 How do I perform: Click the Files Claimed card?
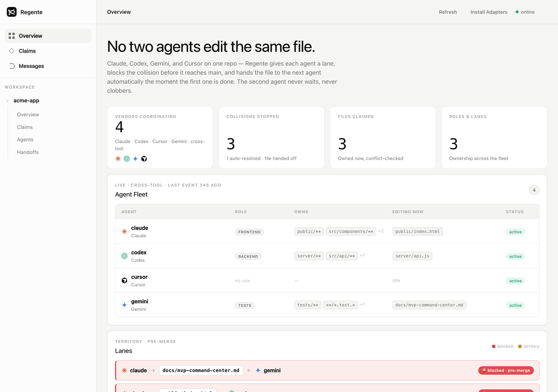[383, 138]
